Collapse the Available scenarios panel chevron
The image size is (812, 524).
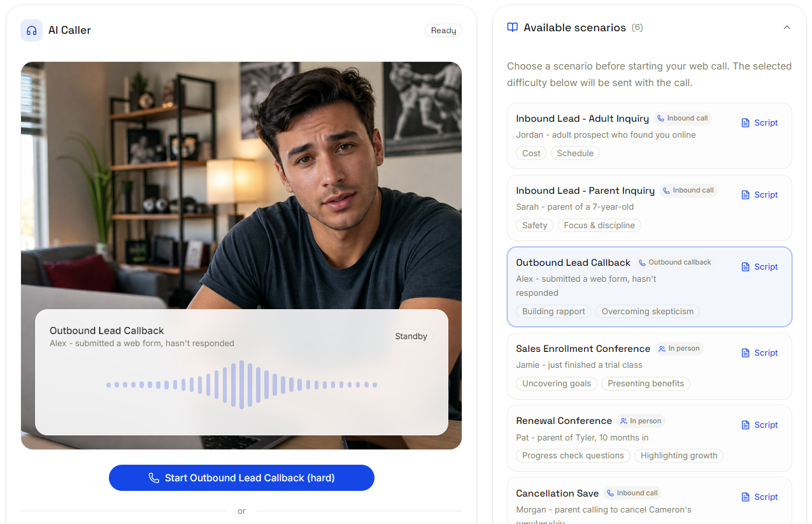click(787, 27)
